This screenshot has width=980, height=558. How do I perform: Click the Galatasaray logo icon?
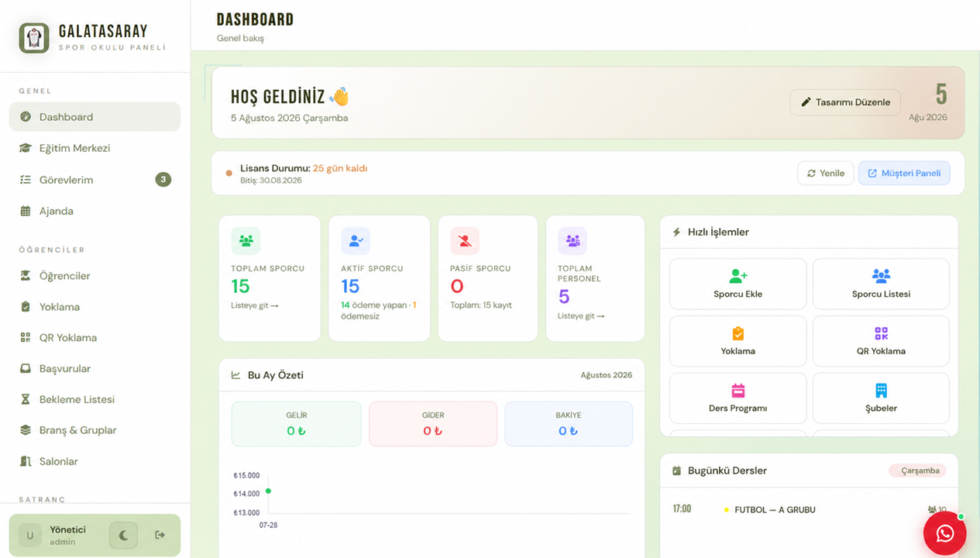pos(34,38)
